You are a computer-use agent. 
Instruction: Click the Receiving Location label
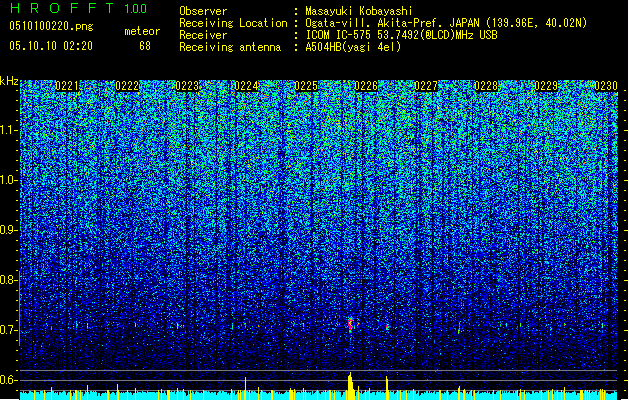(233, 23)
